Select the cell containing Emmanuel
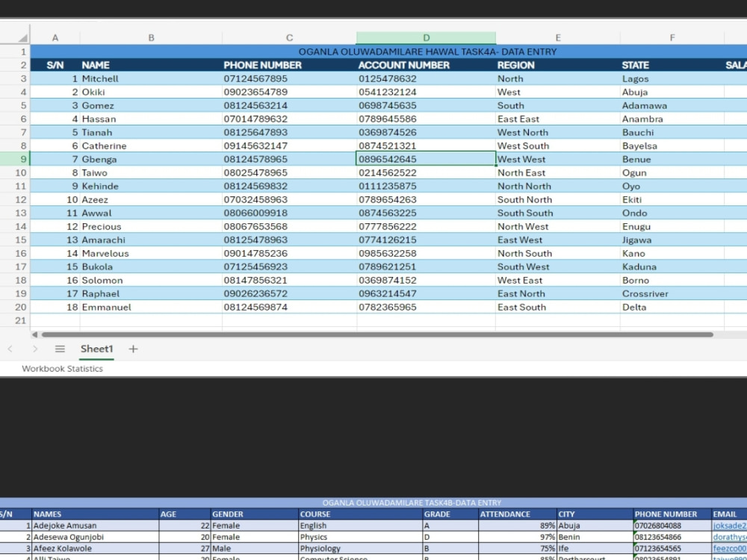Viewport: 747px width, 560px height. (x=151, y=307)
